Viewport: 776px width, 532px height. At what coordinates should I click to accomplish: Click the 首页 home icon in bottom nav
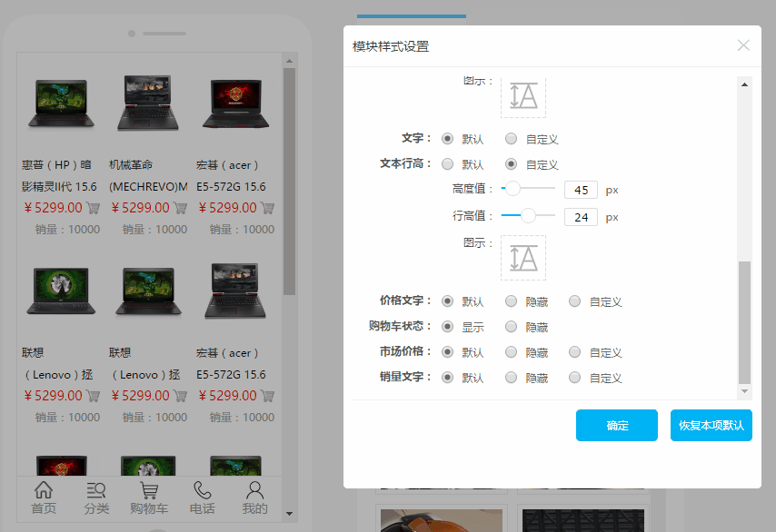click(43, 491)
